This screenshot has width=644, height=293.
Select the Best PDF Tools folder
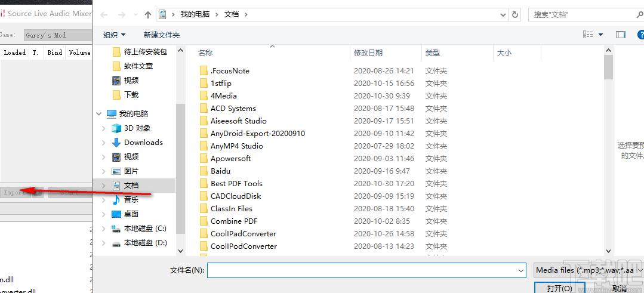[236, 183]
